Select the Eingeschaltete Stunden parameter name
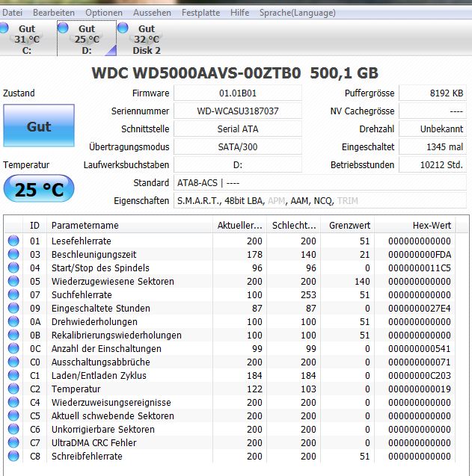The height and width of the screenshot is (476, 472). tap(101, 308)
